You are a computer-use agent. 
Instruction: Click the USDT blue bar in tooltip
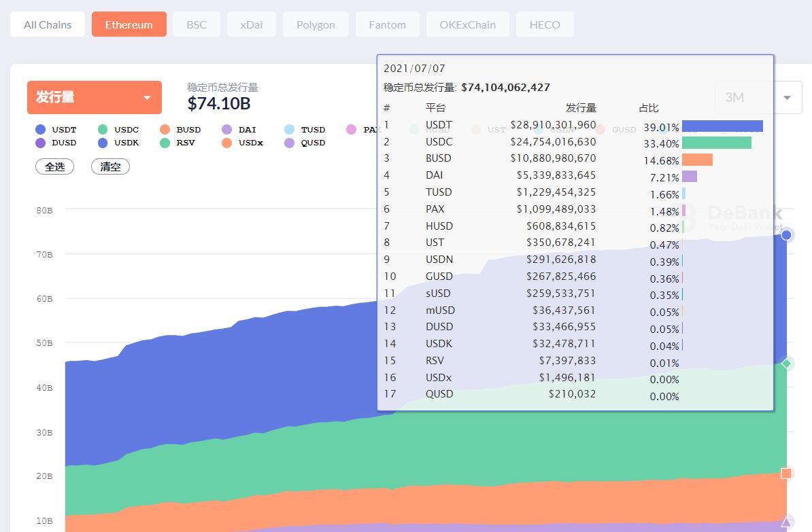722,126
